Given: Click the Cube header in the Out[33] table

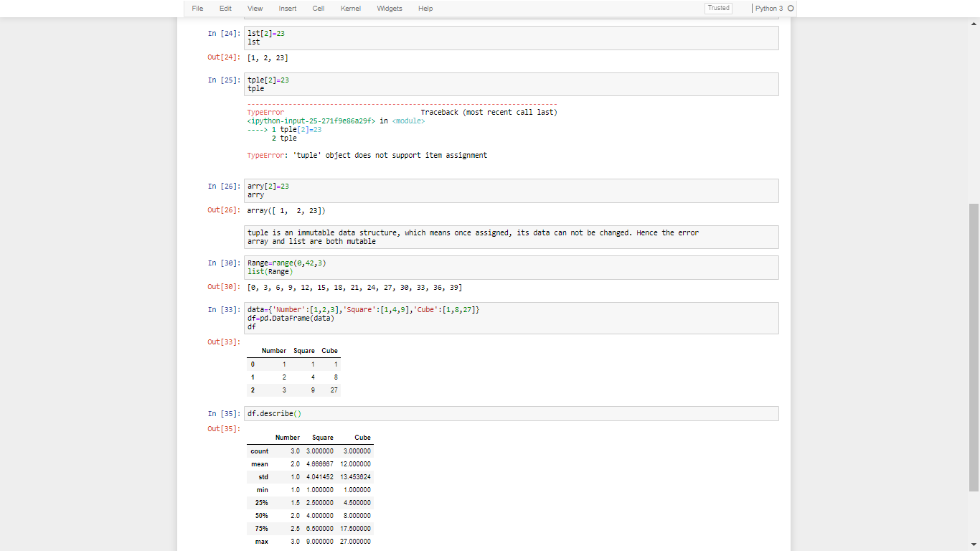Looking at the screenshot, I should (329, 351).
